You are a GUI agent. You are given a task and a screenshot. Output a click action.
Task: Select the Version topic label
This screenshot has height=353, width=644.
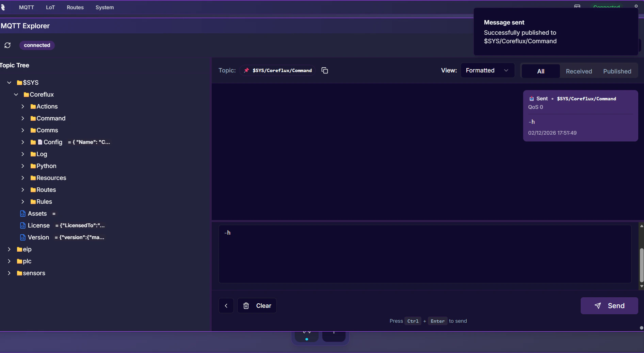(38, 237)
